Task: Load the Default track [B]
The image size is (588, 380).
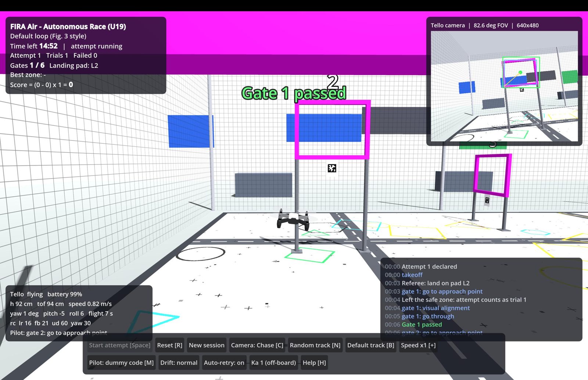Action: coord(370,345)
